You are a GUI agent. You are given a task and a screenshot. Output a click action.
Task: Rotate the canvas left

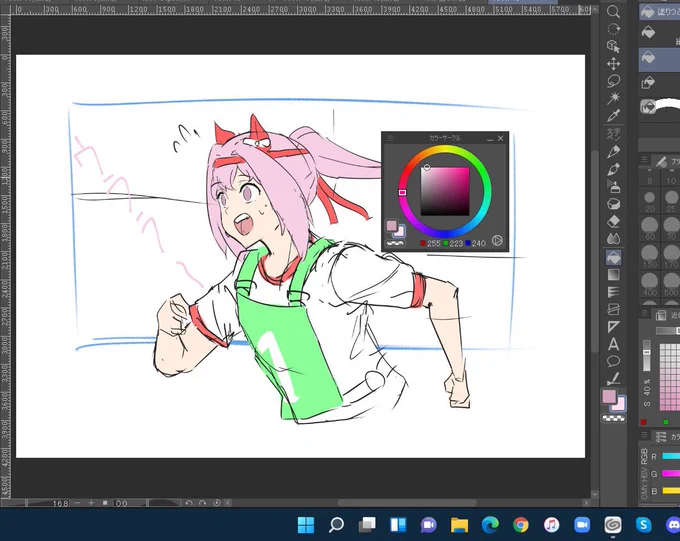(x=189, y=503)
